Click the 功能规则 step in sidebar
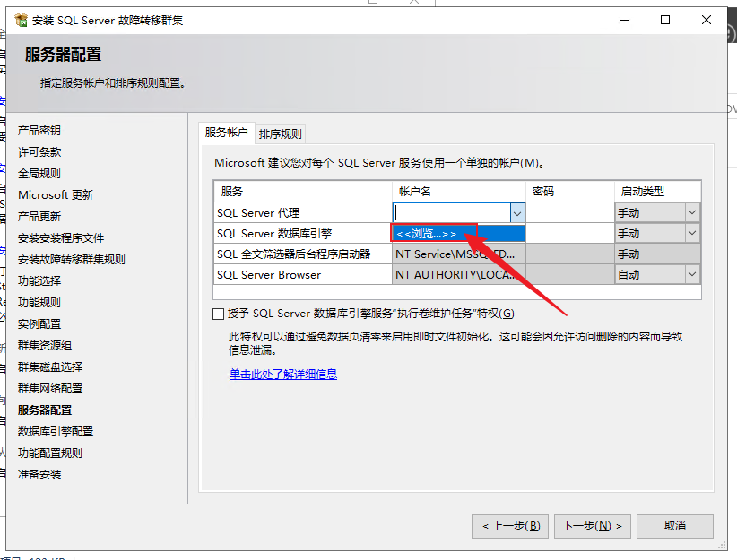The image size is (737, 560). click(x=39, y=303)
